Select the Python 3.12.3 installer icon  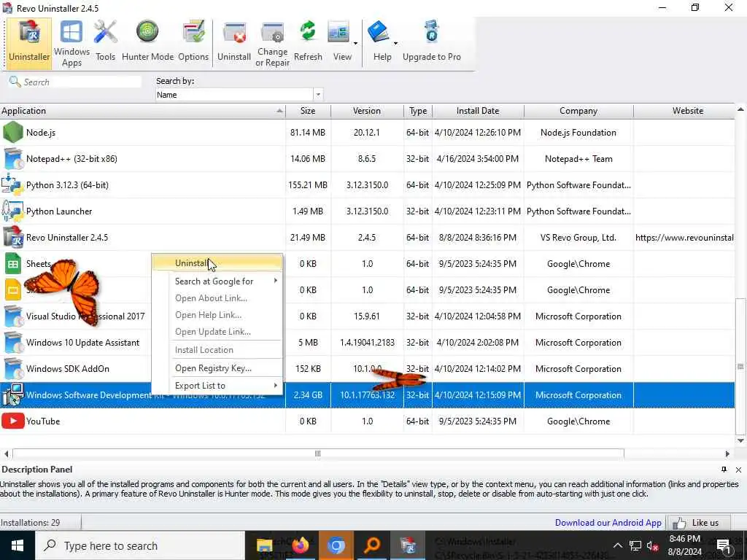(x=13, y=184)
